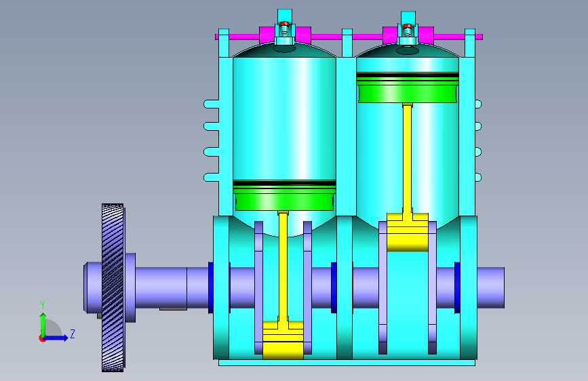
Task: Select the green Y axis arrow
Action: [43, 325]
